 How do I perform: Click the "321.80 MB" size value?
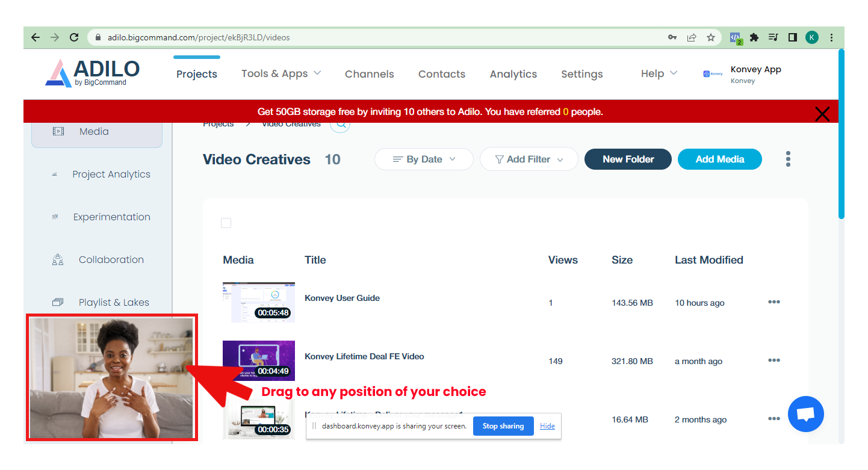point(632,361)
